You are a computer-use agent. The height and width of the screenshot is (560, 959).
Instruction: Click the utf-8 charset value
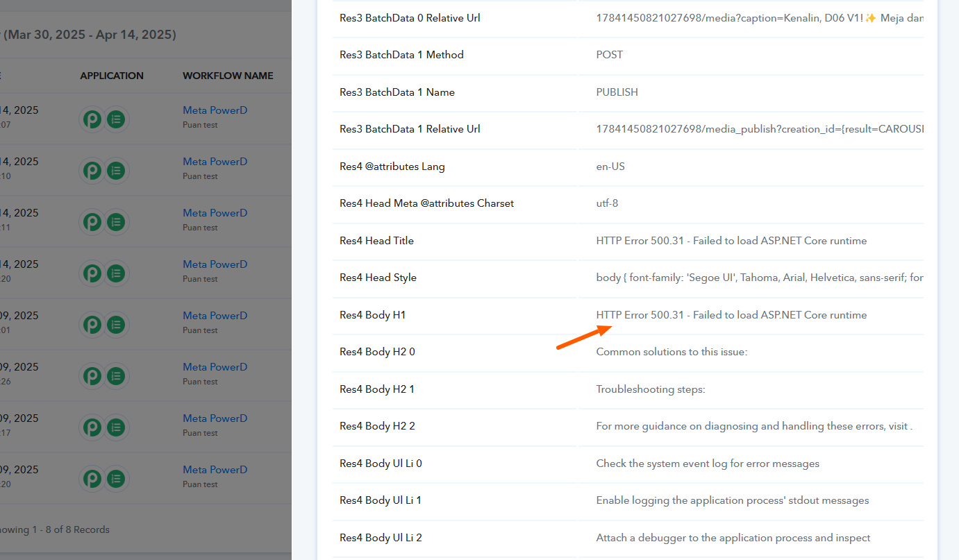608,203
